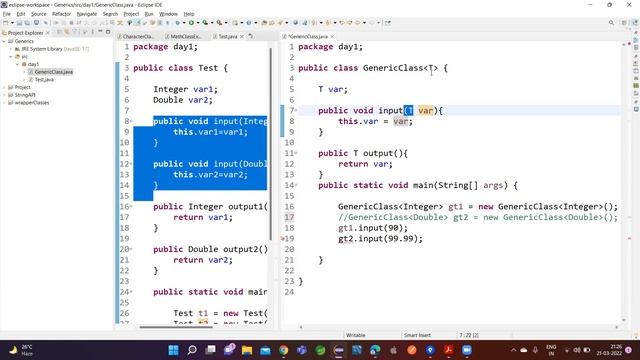640x360 pixels.
Task: Close the Test.java editor tab
Action: click(242, 36)
